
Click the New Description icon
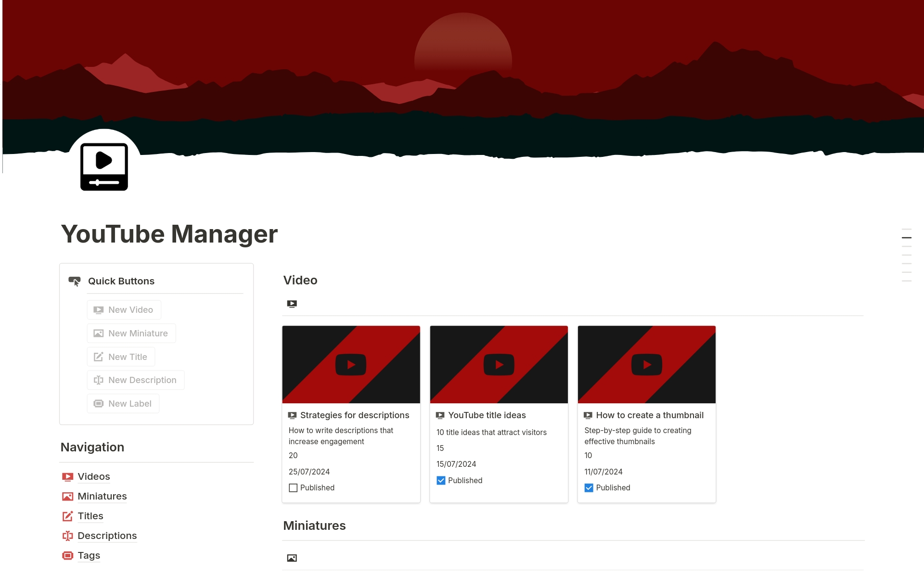(99, 380)
